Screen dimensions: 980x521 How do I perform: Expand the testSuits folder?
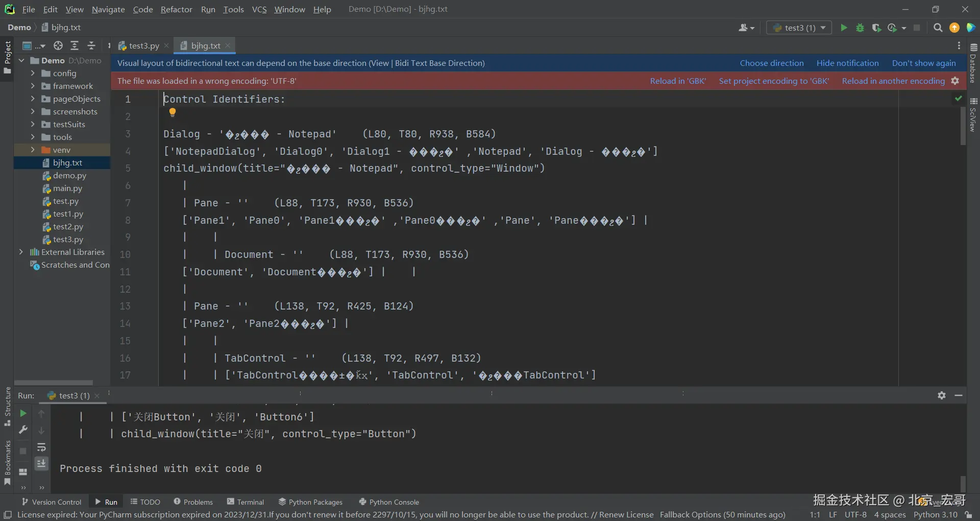click(33, 124)
